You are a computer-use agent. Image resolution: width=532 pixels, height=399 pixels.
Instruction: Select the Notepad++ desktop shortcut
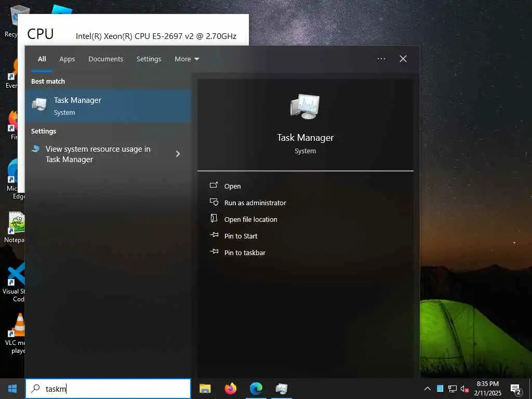(x=14, y=227)
